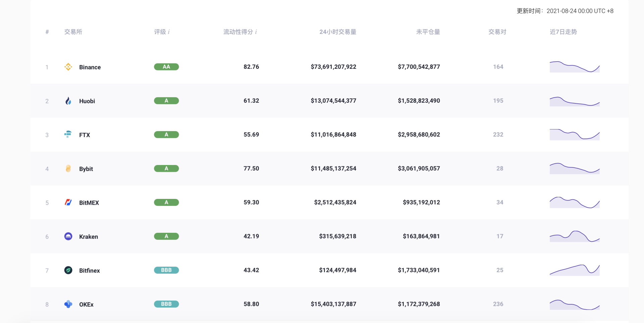Viewport: 644px width, 323px height.
Task: Click BitMEX open interest $935,192,012
Action: coord(421,202)
